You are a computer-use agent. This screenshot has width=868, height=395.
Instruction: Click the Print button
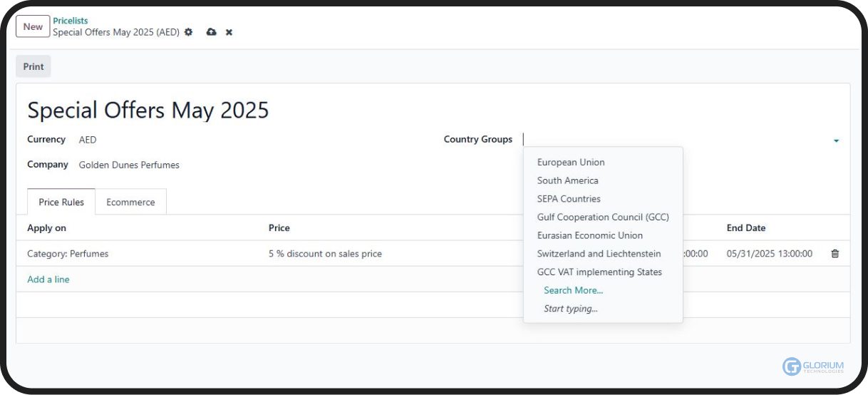pos(33,66)
